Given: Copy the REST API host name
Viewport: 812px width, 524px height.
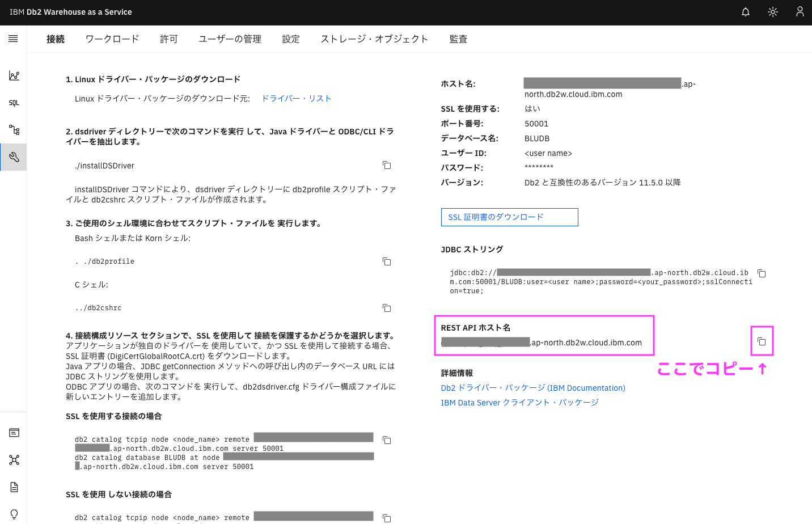Looking at the screenshot, I should click(x=762, y=341).
